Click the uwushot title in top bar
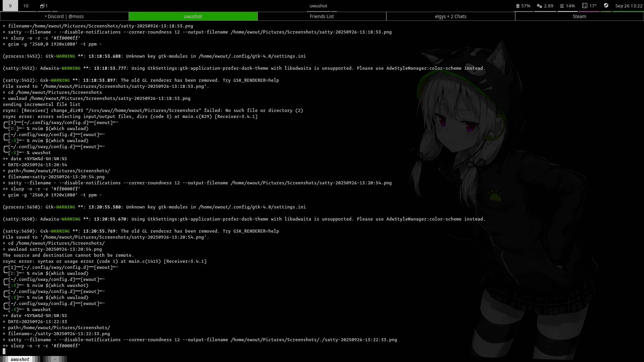The image size is (644, 362). 318,6
